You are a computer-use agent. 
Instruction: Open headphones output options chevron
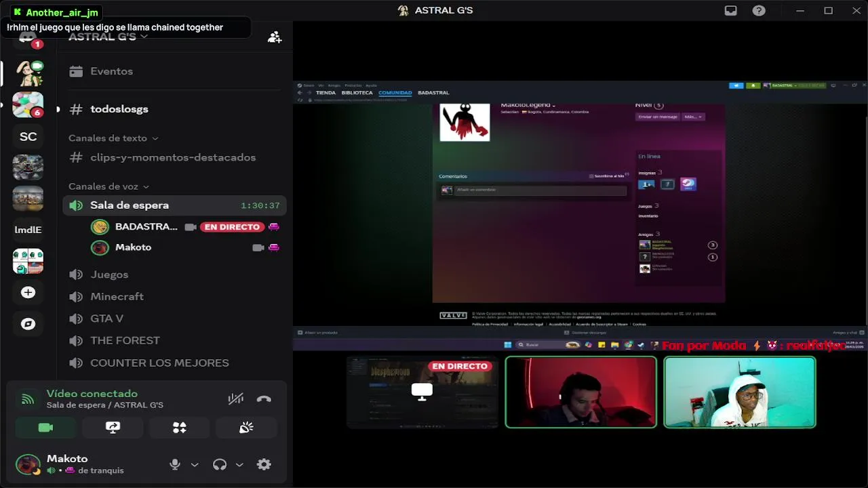[x=239, y=465]
